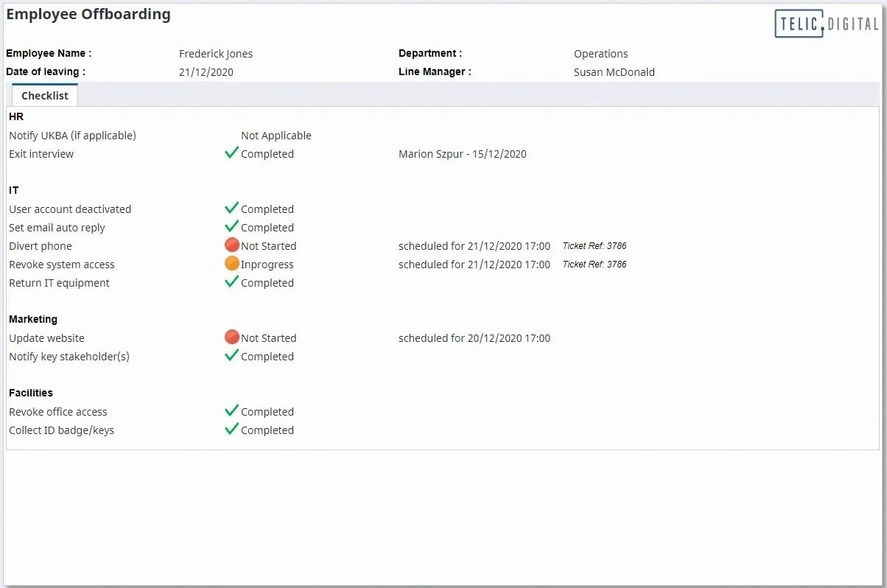
Task: Click the Update website scheduled date text
Action: 474,338
